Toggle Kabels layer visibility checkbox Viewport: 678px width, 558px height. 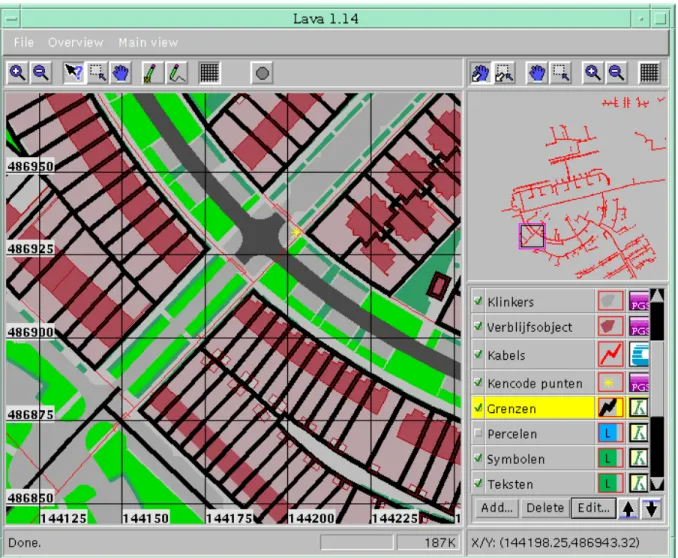(478, 354)
